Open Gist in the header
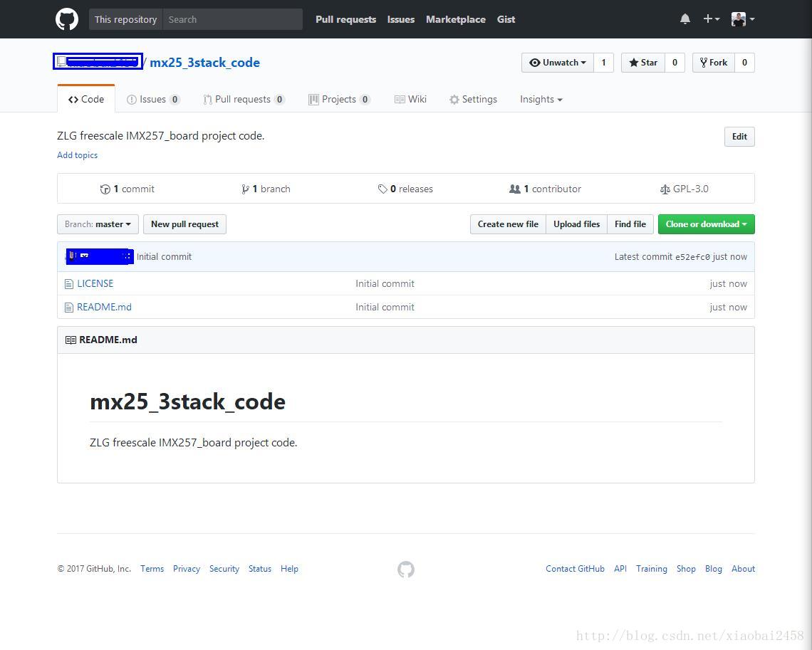This screenshot has height=650, width=812. coord(506,19)
